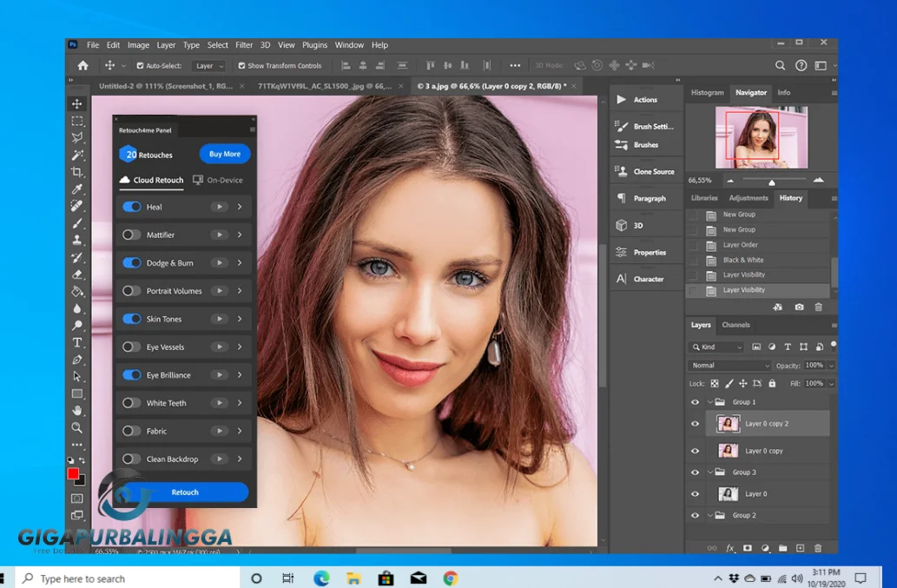
Task: Expand Group 2 in Layers panel
Action: click(710, 515)
